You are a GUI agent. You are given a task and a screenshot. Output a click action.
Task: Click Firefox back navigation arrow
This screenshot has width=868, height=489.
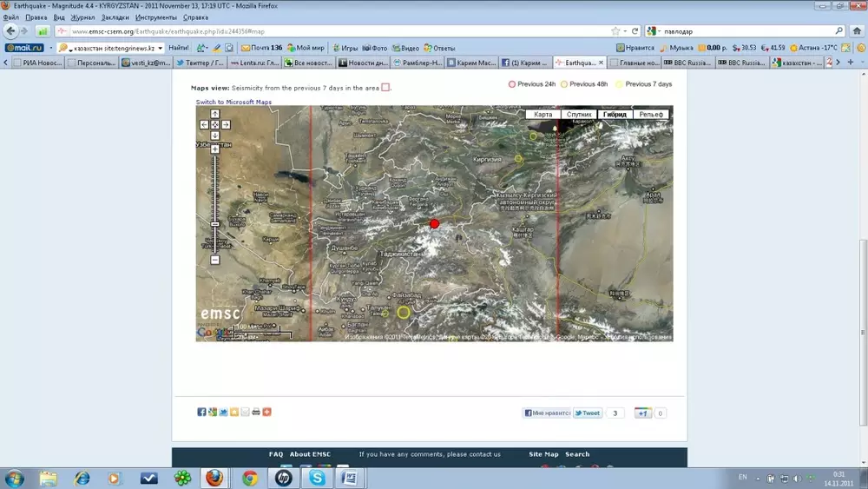(x=11, y=30)
